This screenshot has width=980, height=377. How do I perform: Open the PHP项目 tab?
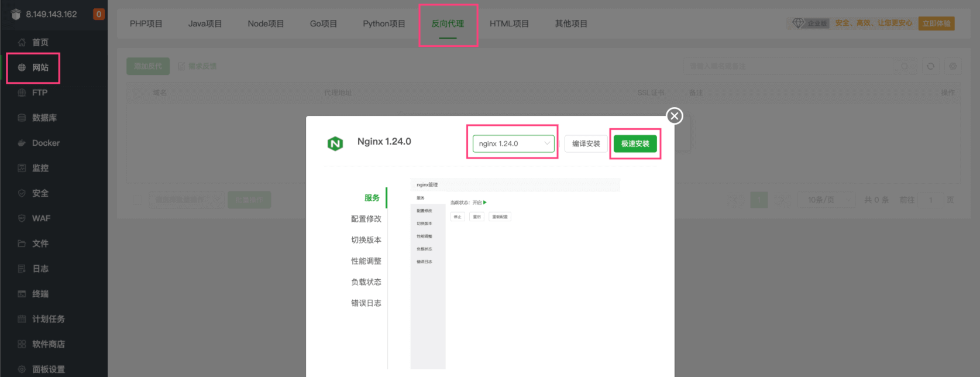coord(146,24)
